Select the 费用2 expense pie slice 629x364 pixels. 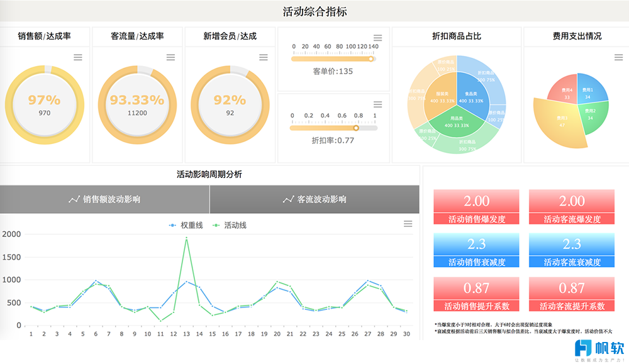pyautogui.click(x=593, y=116)
